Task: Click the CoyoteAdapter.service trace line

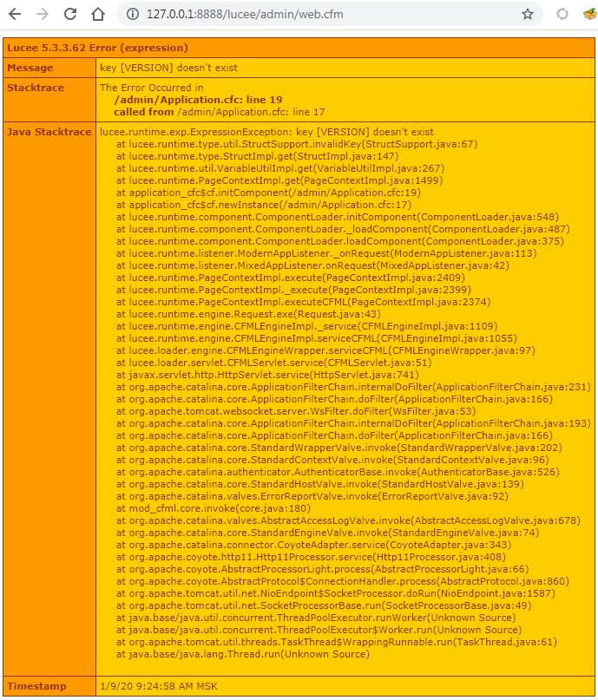Action: coord(314,545)
